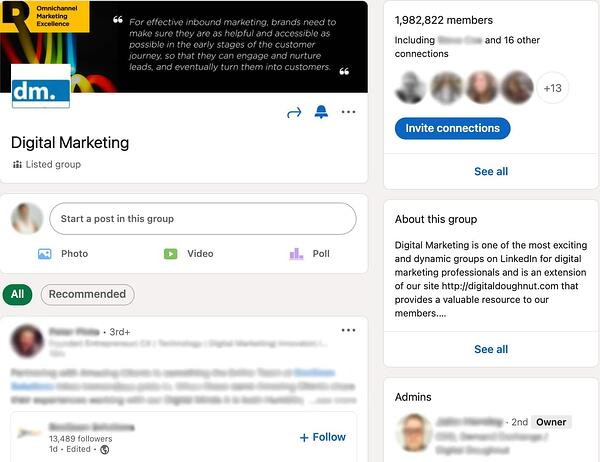Click Start a post in this group
The width and height of the screenshot is (600, 462).
click(201, 218)
